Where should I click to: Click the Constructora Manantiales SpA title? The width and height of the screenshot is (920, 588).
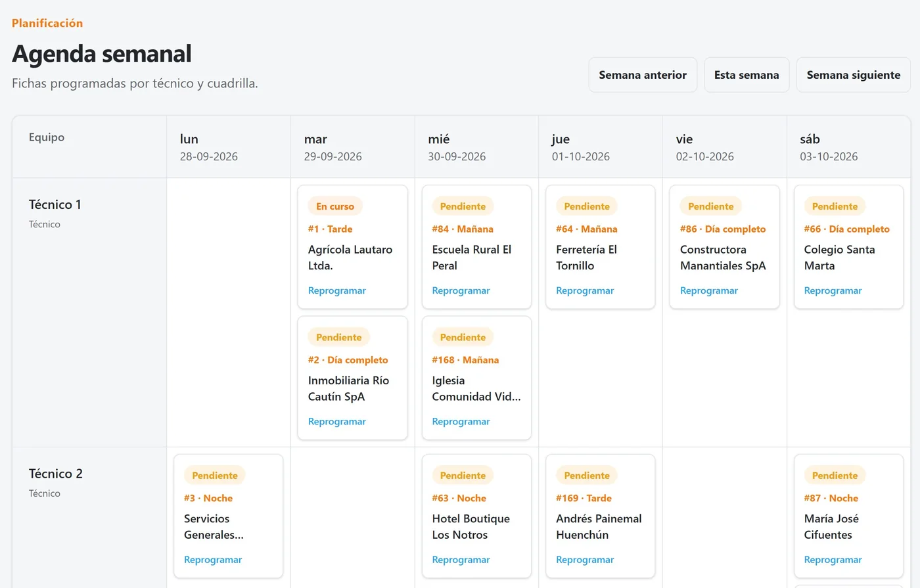pyautogui.click(x=723, y=258)
